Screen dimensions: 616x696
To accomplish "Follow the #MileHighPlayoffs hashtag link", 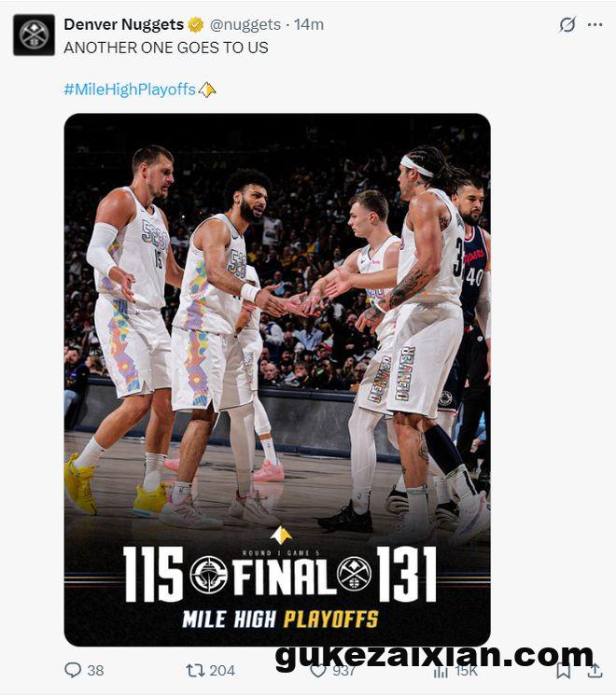I will [130, 90].
